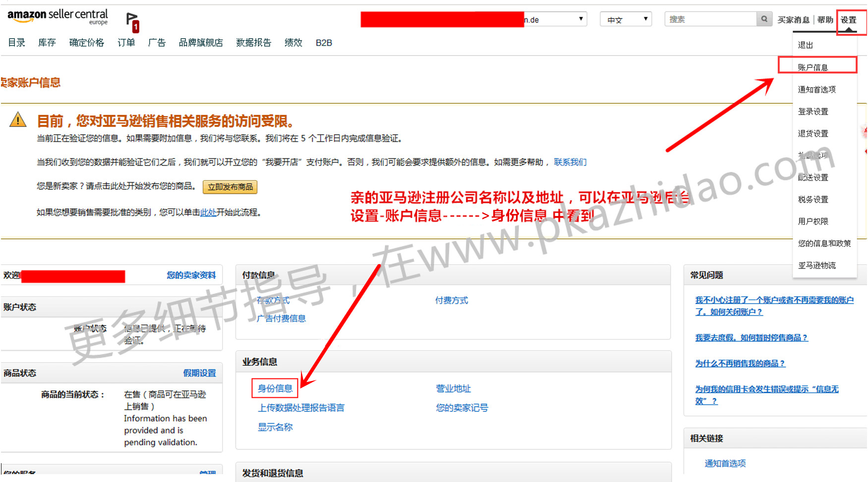This screenshot has width=868, height=482.
Task: Open FAQ about closing unneeded account
Action: (x=774, y=306)
